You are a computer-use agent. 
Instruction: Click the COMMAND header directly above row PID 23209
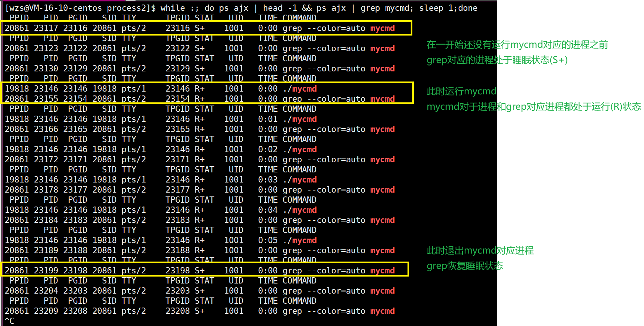click(x=300, y=301)
